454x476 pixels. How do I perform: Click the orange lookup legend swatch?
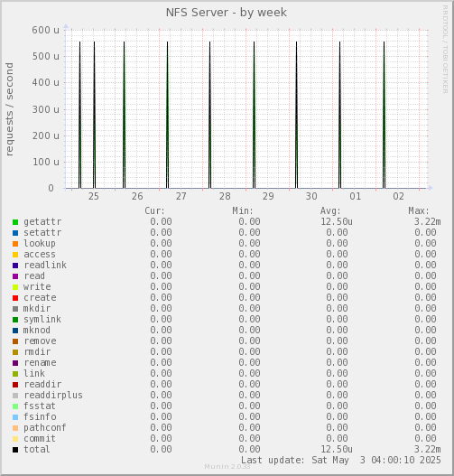(15, 244)
